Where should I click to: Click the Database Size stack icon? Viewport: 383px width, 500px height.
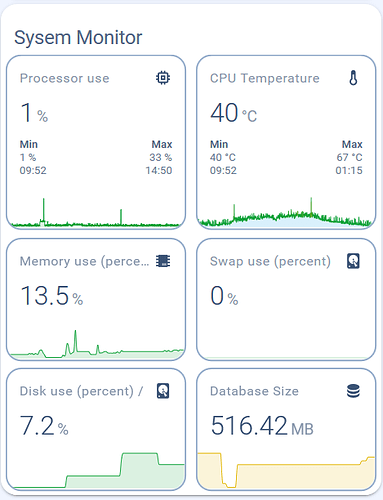(x=353, y=391)
